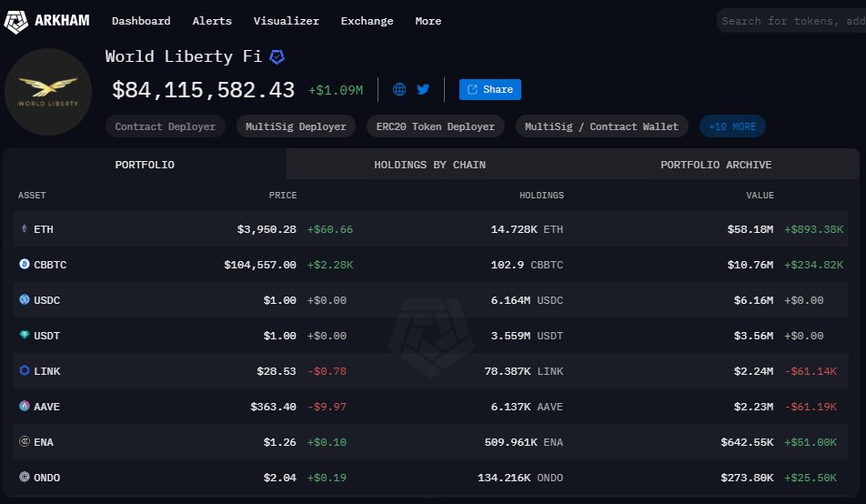Click the USDT token icon
The width and height of the screenshot is (866, 504).
click(x=25, y=335)
